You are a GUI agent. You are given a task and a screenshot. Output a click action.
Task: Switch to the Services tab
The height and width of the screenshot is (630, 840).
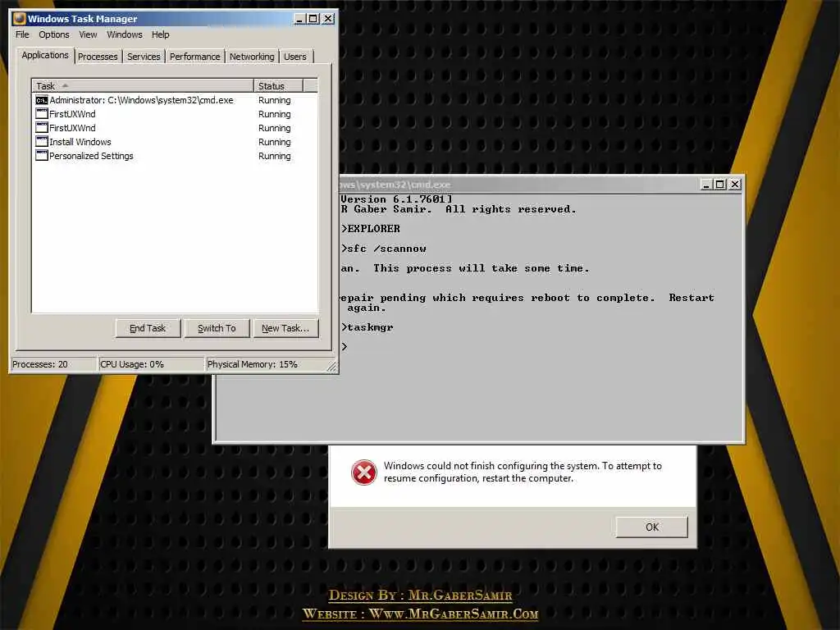[x=144, y=57]
